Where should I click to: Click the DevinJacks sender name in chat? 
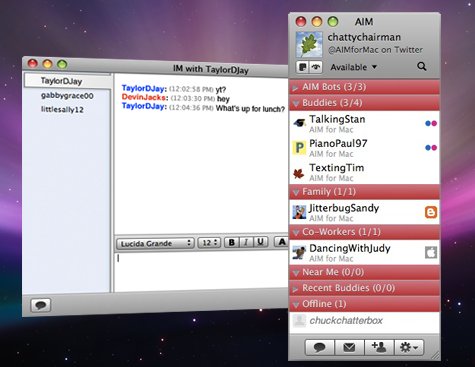point(144,98)
